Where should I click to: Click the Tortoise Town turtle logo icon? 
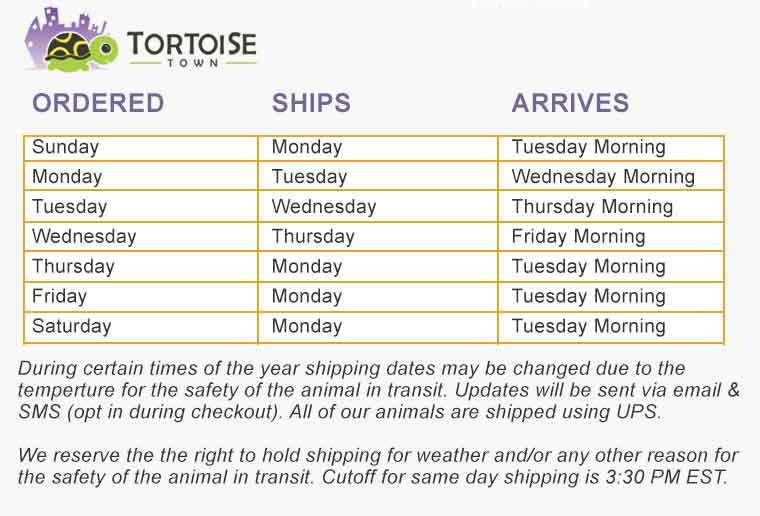(82, 50)
